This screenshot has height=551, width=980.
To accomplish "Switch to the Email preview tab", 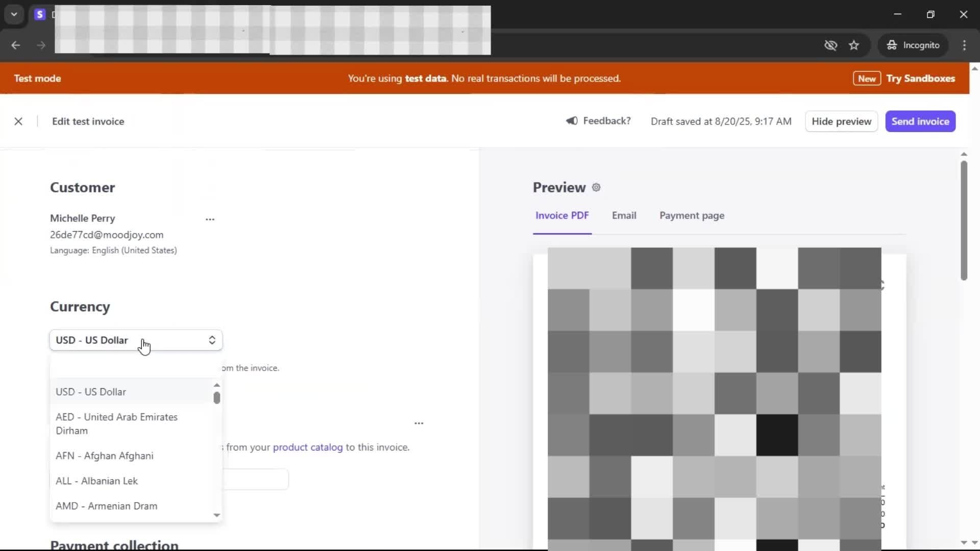I will [624, 215].
